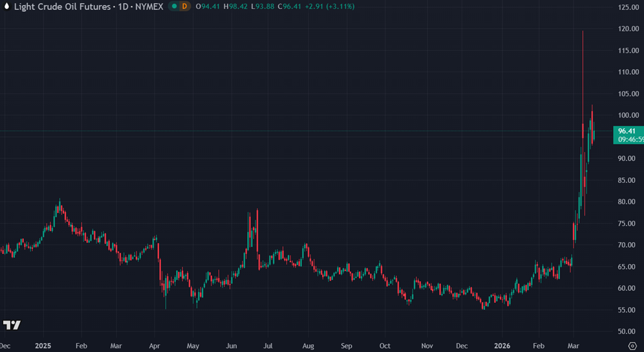
Task: Click the 2026 marker on the time axis
Action: pos(503,346)
